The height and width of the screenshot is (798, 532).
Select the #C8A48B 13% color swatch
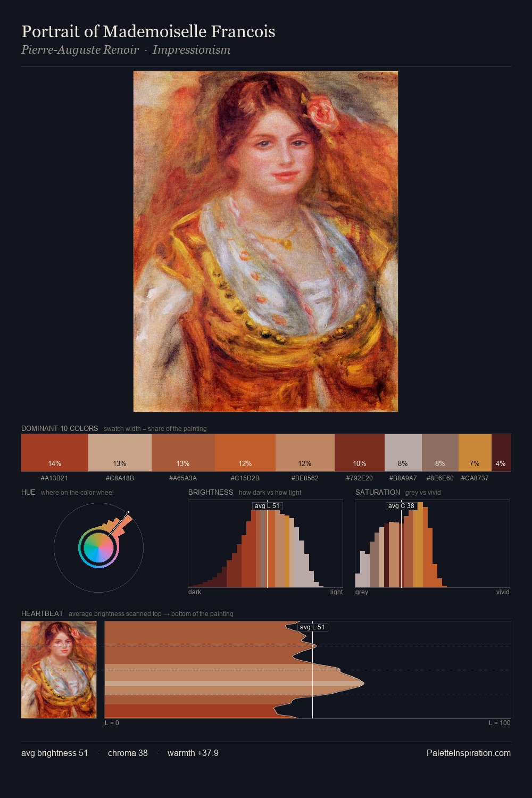pos(120,453)
